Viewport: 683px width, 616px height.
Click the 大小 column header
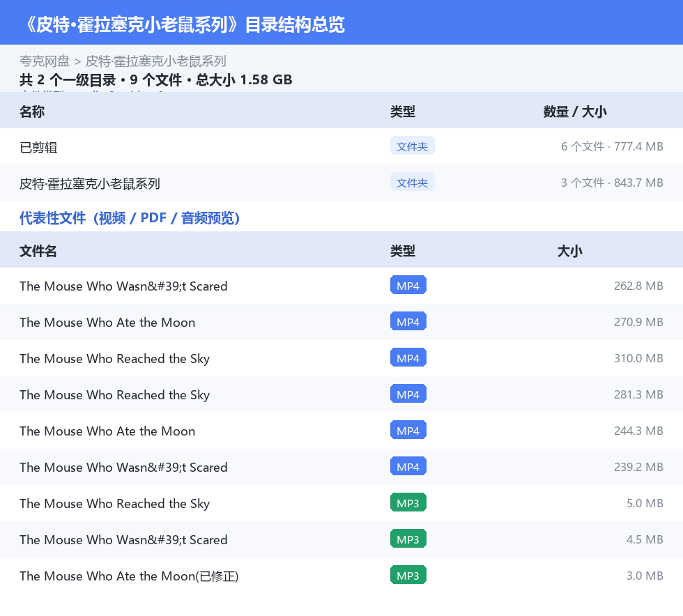click(570, 251)
